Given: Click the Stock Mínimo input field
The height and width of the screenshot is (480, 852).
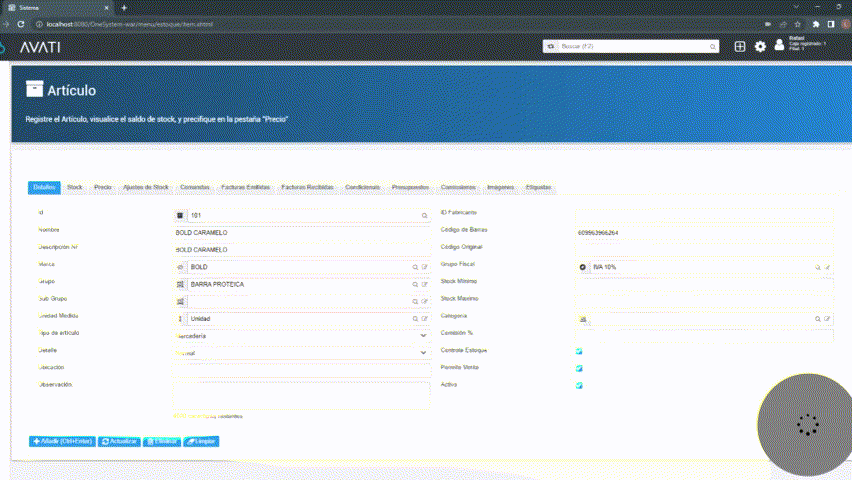Looking at the screenshot, I should pos(704,284).
